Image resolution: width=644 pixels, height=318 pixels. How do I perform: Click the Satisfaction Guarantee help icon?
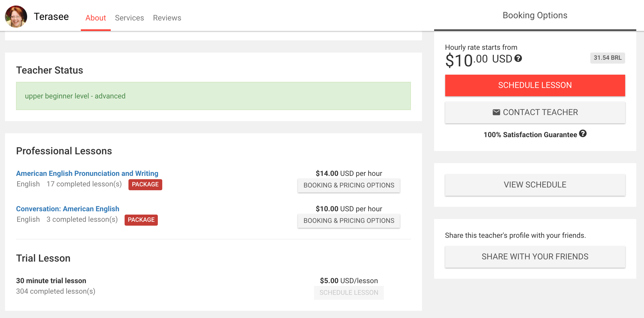coord(583,134)
